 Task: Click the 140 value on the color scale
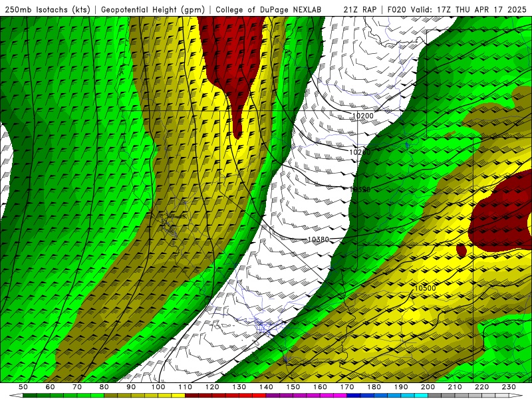tap(266, 387)
